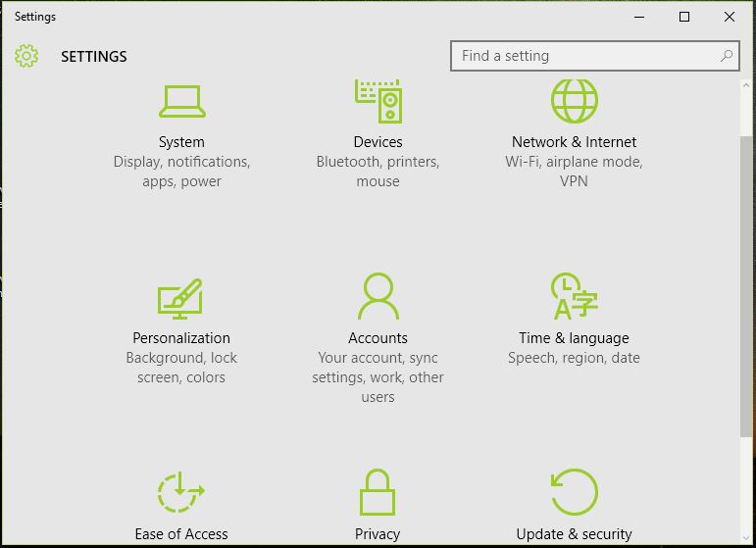Click 'Background, lock screen, colors' description
This screenshot has height=548, width=756.
181,368
